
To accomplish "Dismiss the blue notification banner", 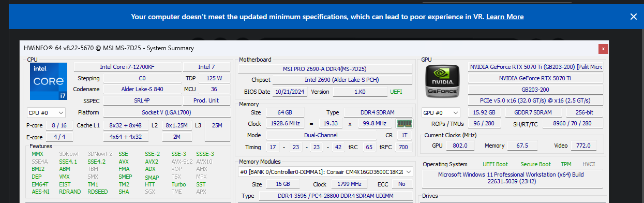I will (x=633, y=17).
